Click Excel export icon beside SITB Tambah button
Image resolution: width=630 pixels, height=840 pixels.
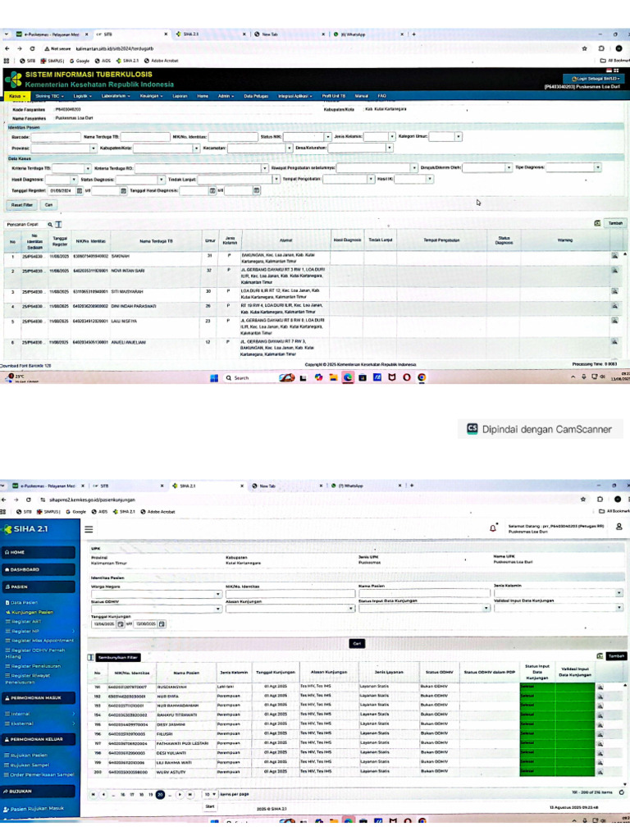(597, 223)
